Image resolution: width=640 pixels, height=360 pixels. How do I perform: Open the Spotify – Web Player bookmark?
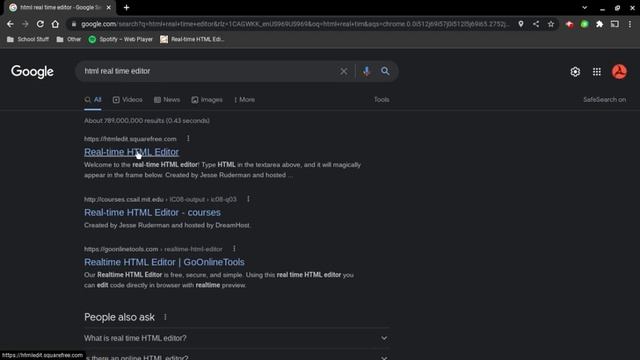coord(121,39)
